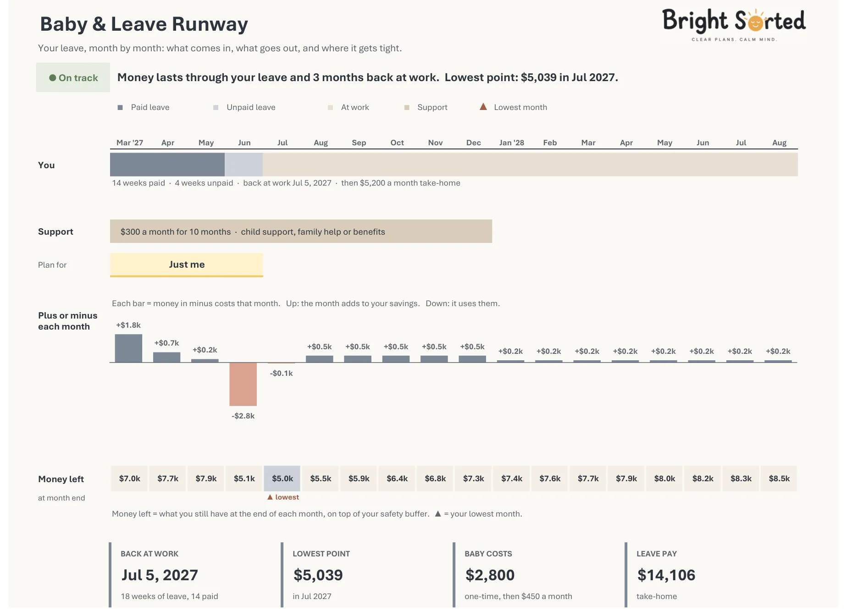
Task: Select the $7.0k money left cell
Action: 129,478
